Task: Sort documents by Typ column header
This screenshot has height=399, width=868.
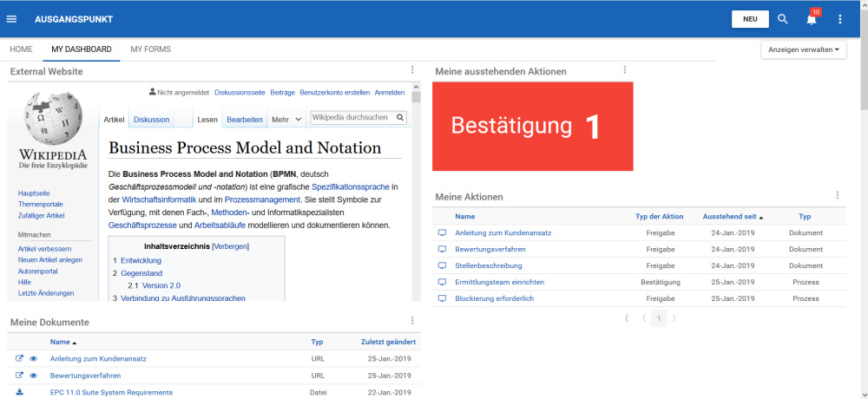Action: [317, 342]
